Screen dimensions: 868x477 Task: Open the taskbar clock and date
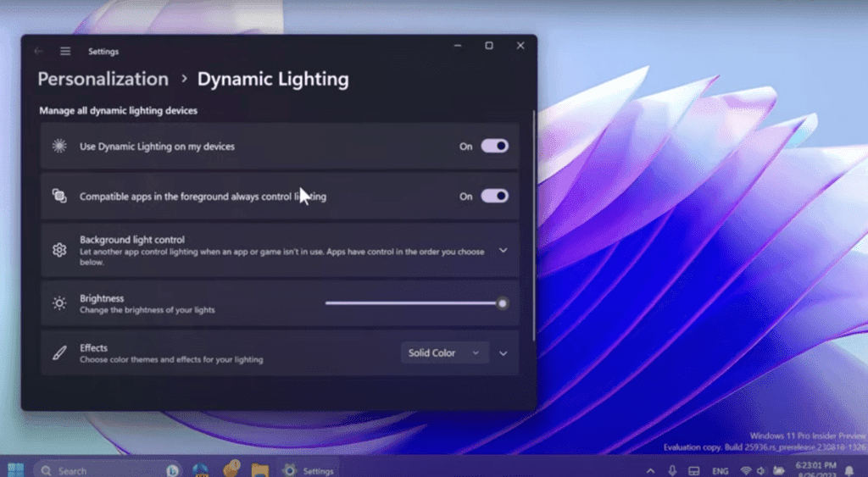click(x=815, y=470)
